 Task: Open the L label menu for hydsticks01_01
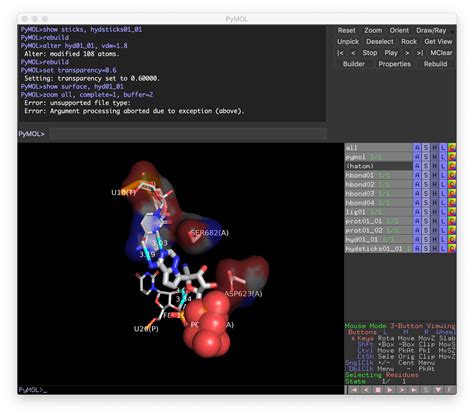coord(443,249)
